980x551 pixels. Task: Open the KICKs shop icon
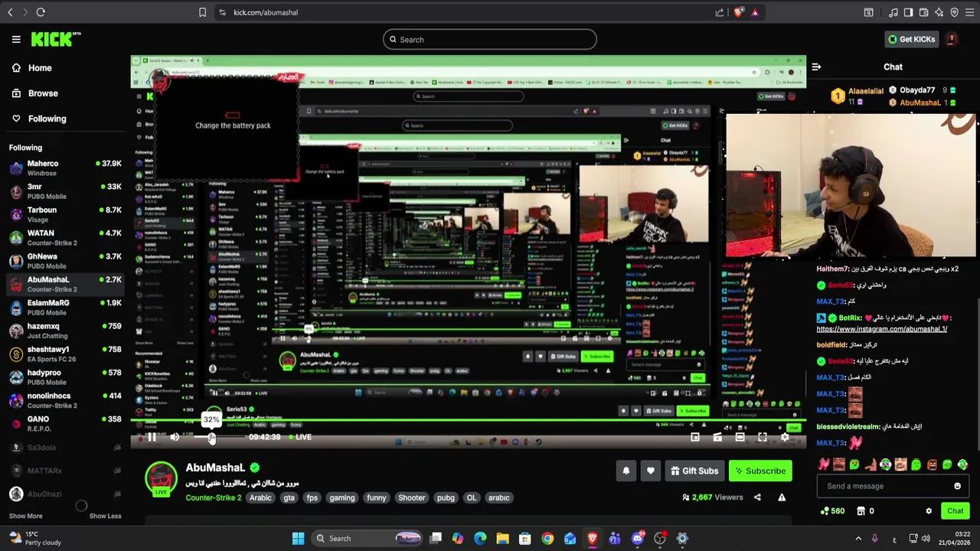click(861, 511)
